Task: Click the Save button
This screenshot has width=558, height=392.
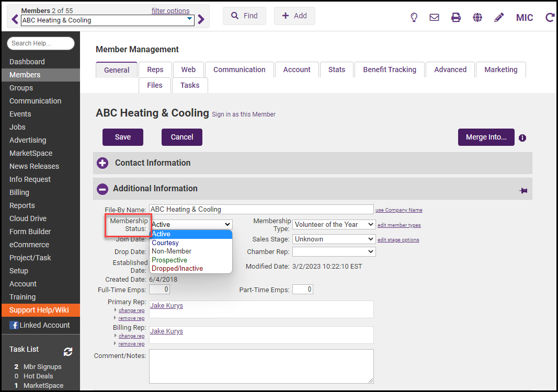Action: [x=123, y=137]
